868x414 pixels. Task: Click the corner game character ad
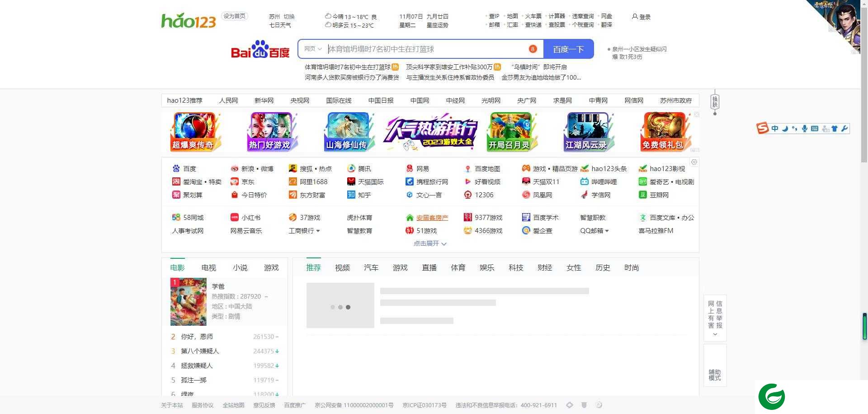pyautogui.click(x=836, y=25)
